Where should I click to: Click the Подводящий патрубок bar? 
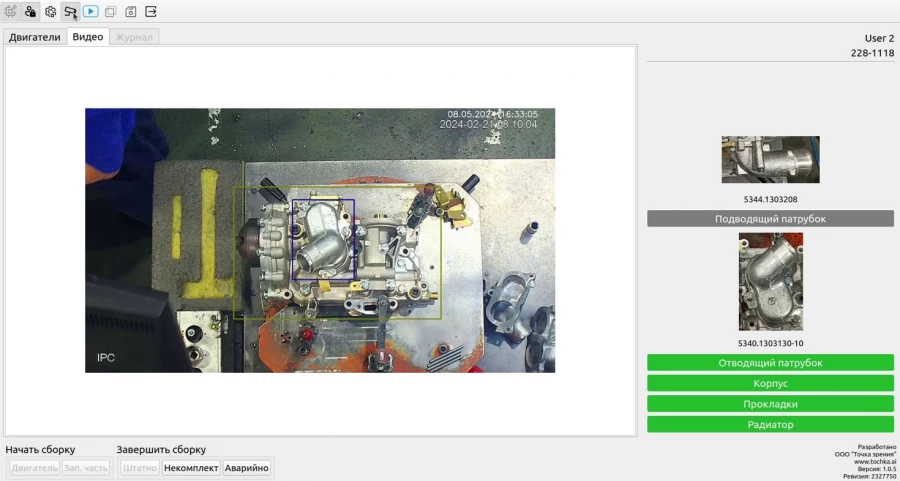pyautogui.click(x=770, y=219)
